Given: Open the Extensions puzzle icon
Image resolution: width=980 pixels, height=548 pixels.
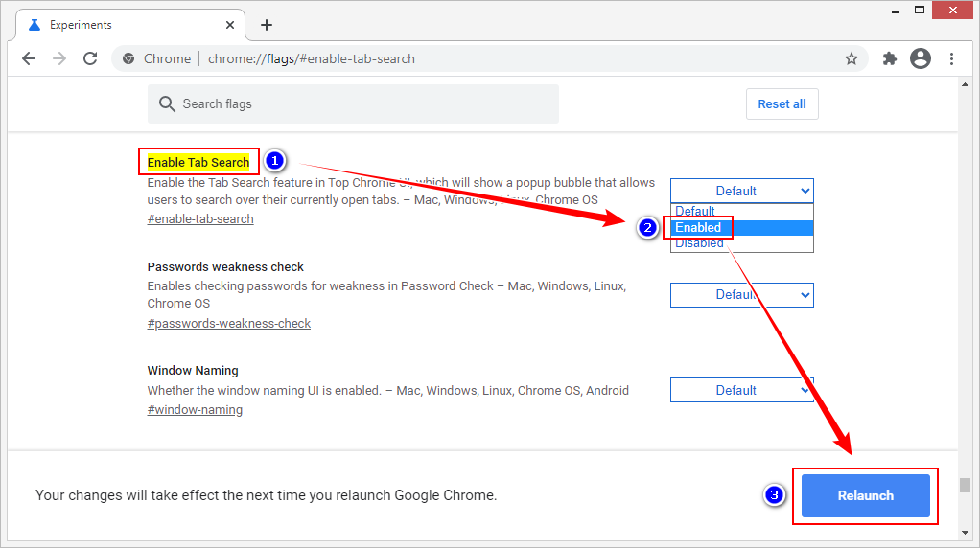Looking at the screenshot, I should coord(889,58).
